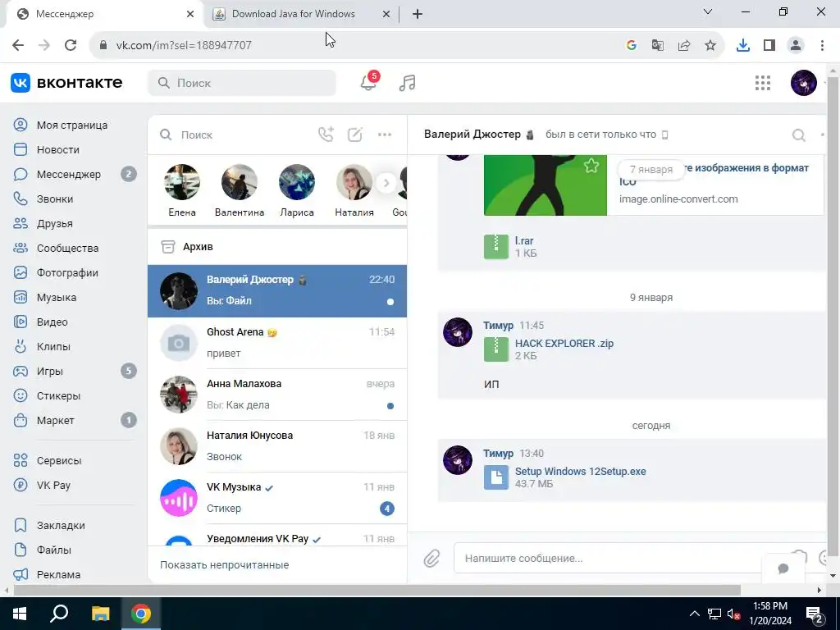This screenshot has height=630, width=840.
Task: Reload the page
Action: (71, 45)
